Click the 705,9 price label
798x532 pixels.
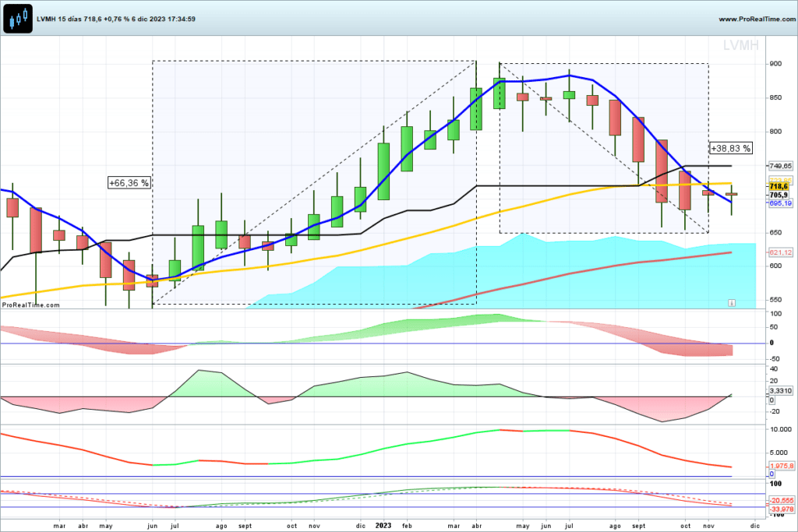pyautogui.click(x=779, y=195)
